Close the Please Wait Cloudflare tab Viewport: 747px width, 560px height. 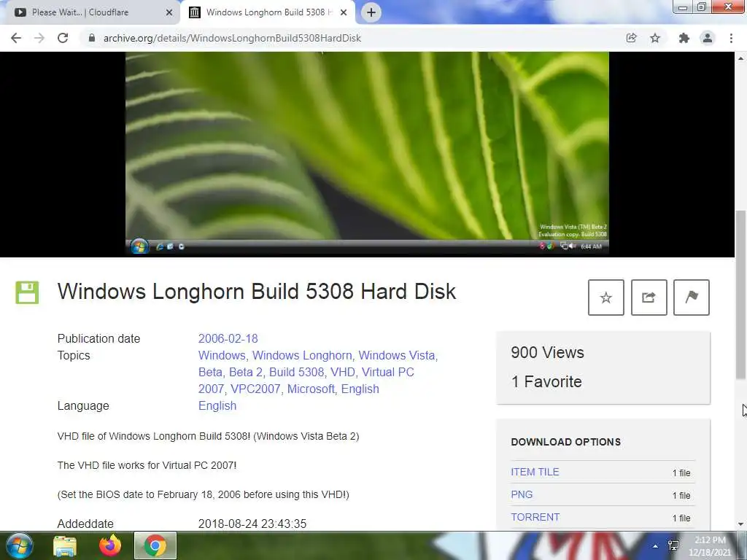click(x=169, y=12)
